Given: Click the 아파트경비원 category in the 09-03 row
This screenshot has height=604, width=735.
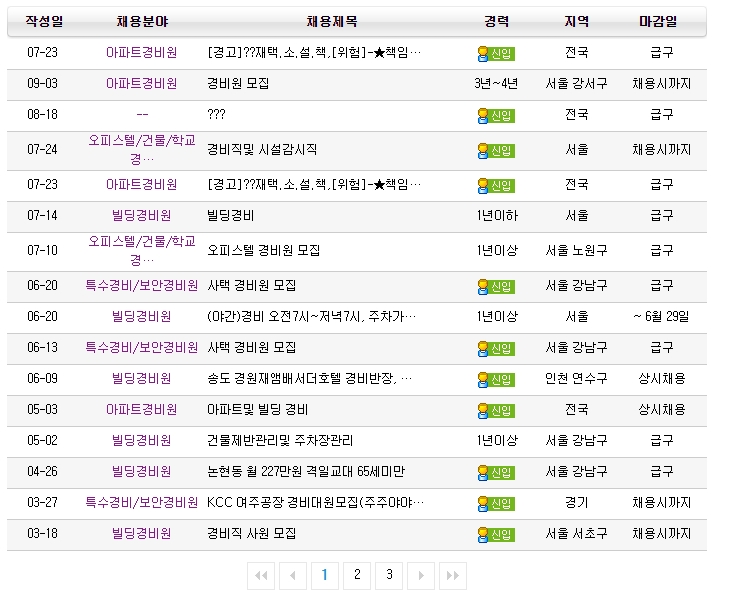Looking at the screenshot, I should [142, 83].
